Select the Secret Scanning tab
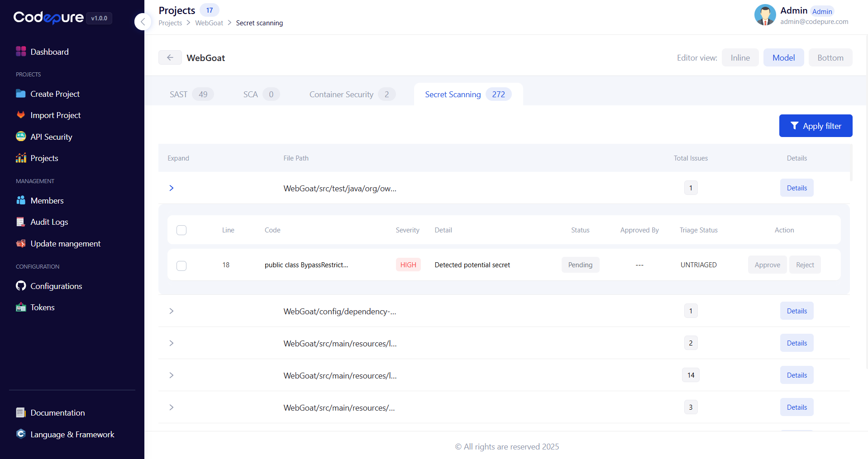The image size is (868, 459). pyautogui.click(x=468, y=94)
